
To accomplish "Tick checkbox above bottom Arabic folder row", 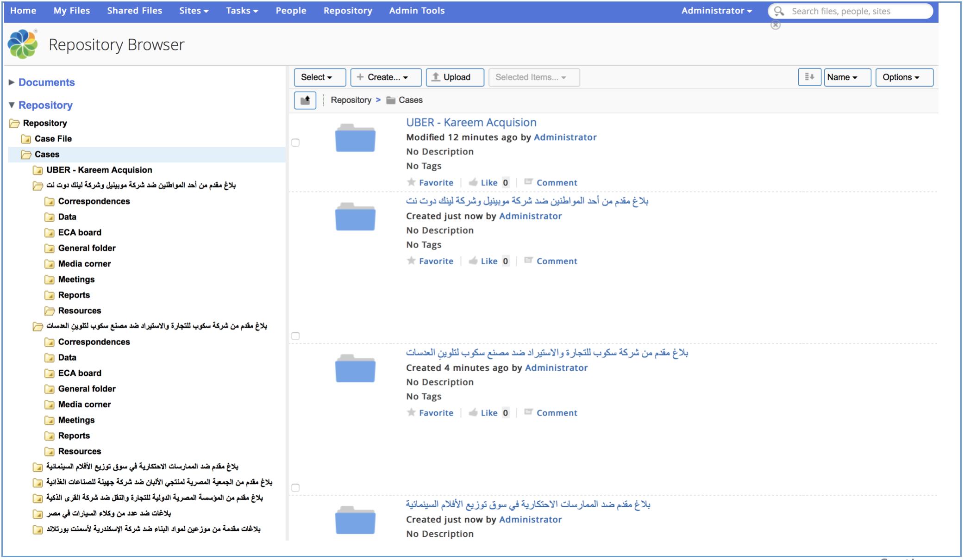I will [x=295, y=488].
